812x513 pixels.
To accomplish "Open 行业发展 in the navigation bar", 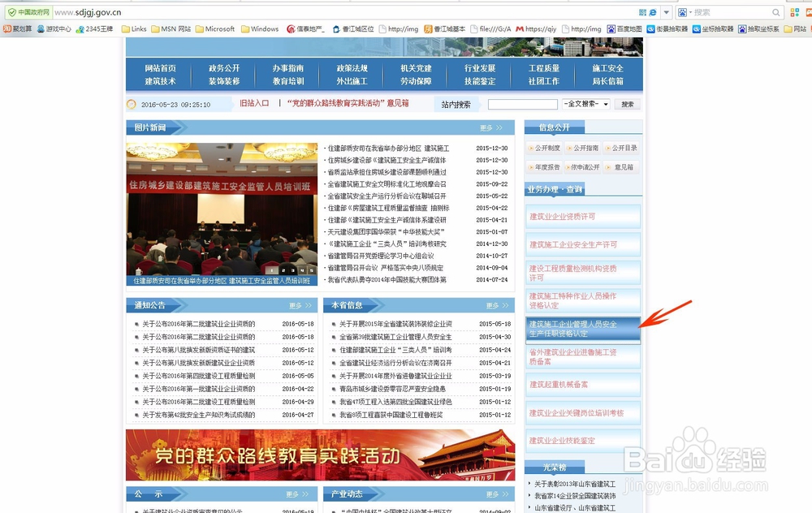I will pos(480,68).
